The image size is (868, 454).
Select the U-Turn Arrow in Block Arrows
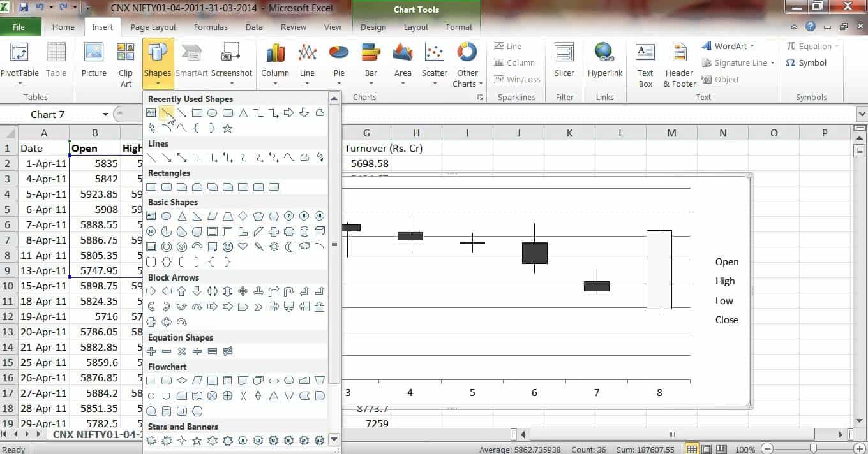pos(289,291)
